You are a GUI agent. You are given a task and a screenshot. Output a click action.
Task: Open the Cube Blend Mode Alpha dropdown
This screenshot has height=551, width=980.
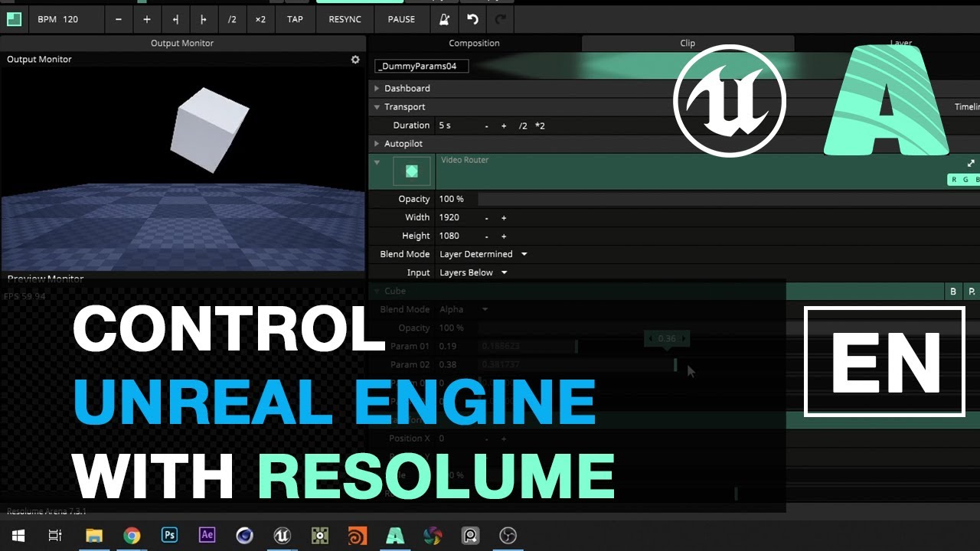pos(464,309)
